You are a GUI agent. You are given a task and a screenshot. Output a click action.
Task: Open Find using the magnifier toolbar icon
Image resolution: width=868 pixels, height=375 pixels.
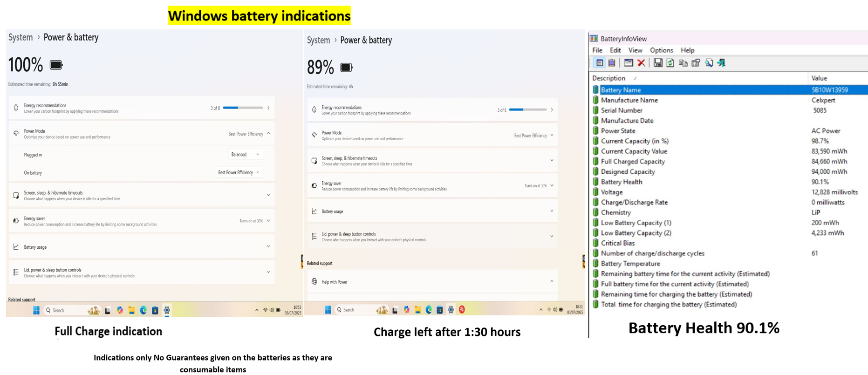point(709,63)
